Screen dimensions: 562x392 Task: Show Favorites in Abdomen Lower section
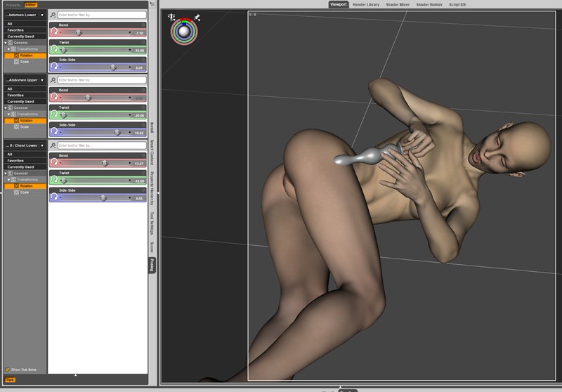[25, 30]
